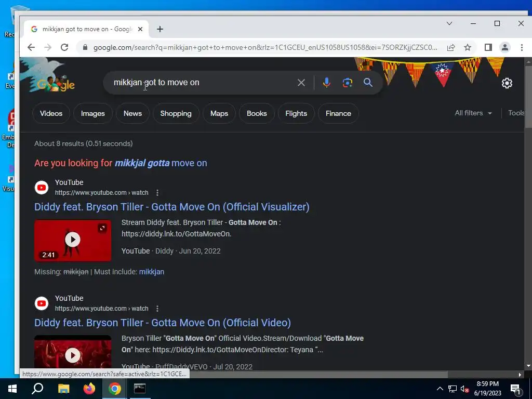Image resolution: width=532 pixels, height=399 pixels.
Task: Expand the All filters dropdown
Action: (x=473, y=113)
